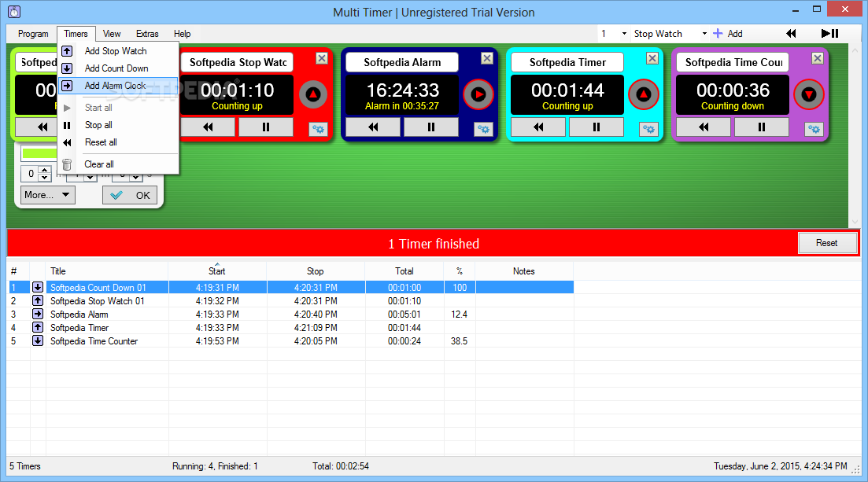
Task: Click the green color bar swatch
Action: coord(39,153)
